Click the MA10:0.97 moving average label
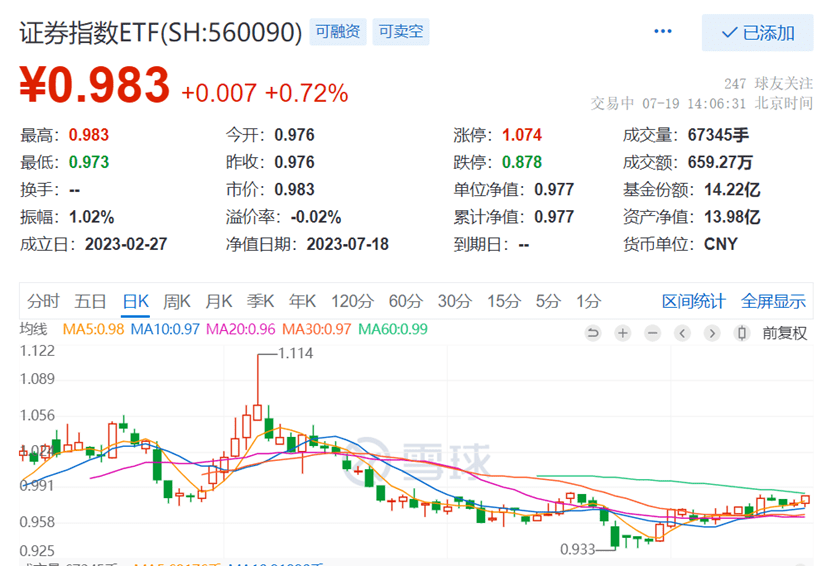831x566 pixels. click(x=165, y=329)
